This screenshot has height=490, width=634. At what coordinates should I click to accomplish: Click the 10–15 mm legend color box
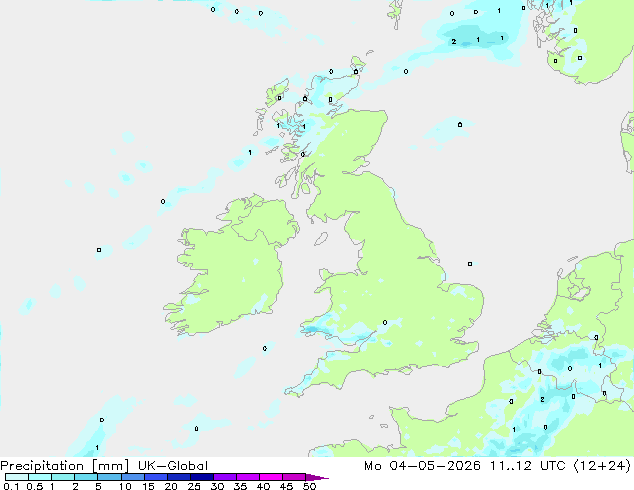click(133, 477)
